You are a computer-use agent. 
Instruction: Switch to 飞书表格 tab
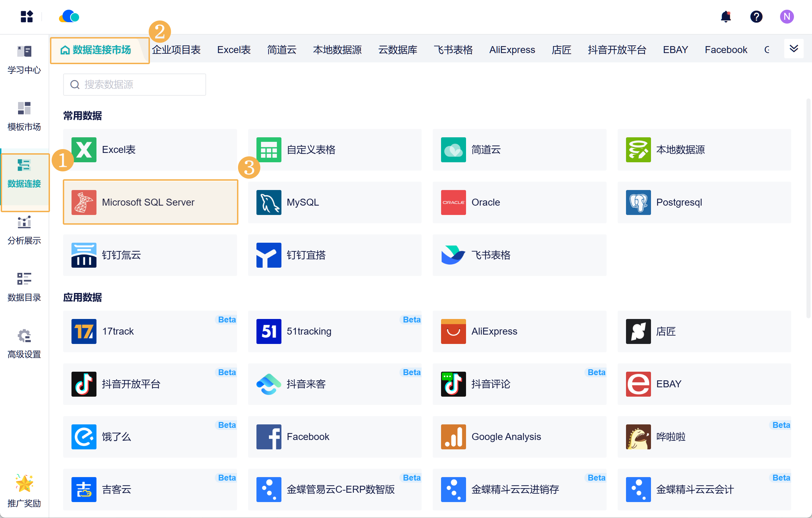453,50
